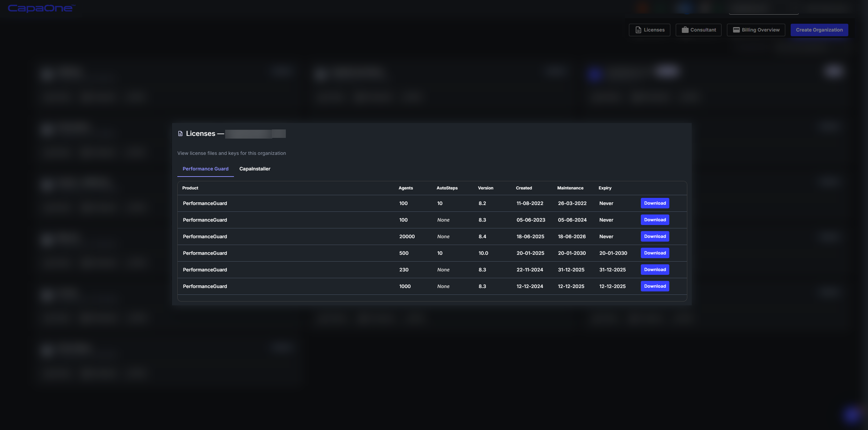Select the 20000 agents cell

[407, 237]
